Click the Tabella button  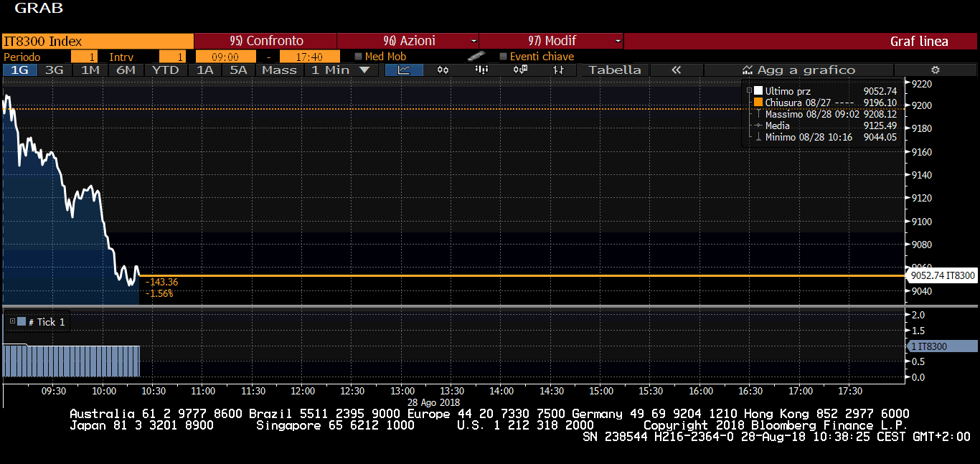(614, 70)
